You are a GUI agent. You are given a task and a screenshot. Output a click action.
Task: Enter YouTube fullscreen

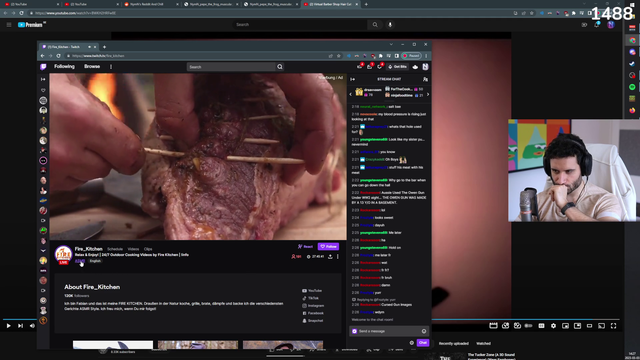[613, 326]
